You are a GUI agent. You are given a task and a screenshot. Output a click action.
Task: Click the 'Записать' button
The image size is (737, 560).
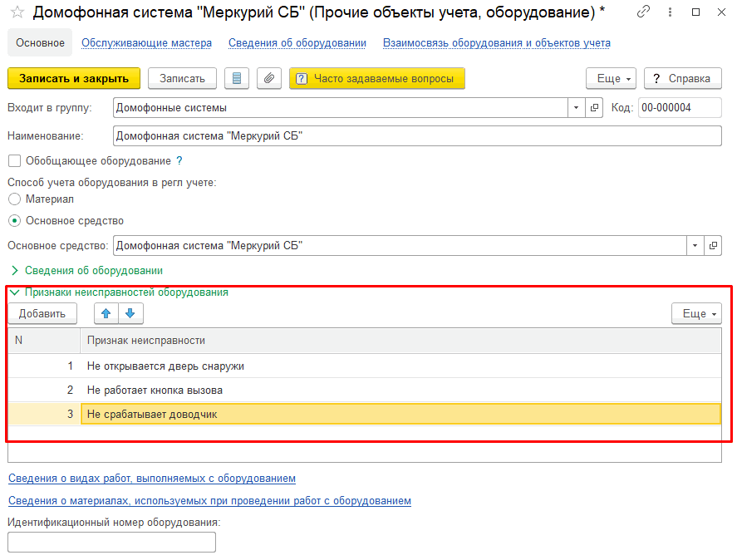pyautogui.click(x=182, y=79)
